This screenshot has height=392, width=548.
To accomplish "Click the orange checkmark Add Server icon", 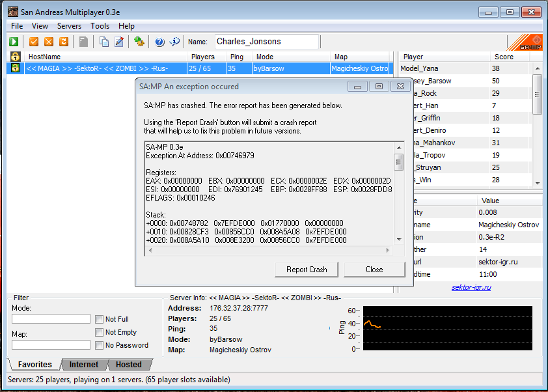I will point(34,42).
